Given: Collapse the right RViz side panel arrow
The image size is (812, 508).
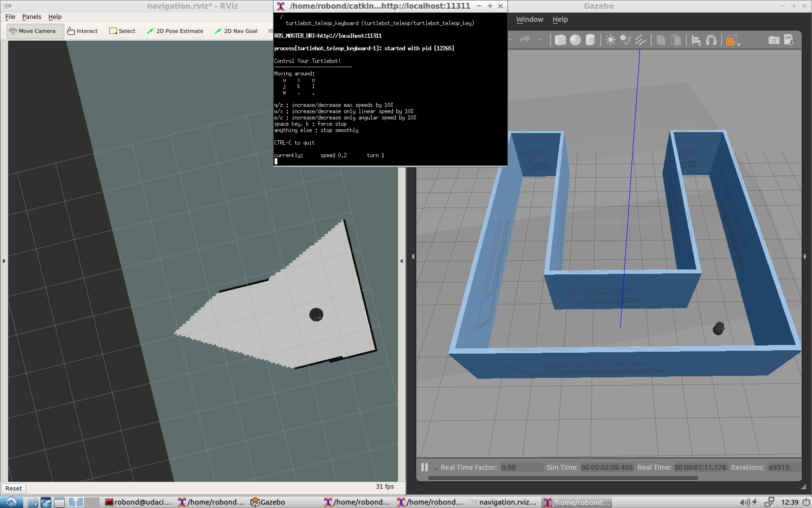Looking at the screenshot, I should pos(401,261).
